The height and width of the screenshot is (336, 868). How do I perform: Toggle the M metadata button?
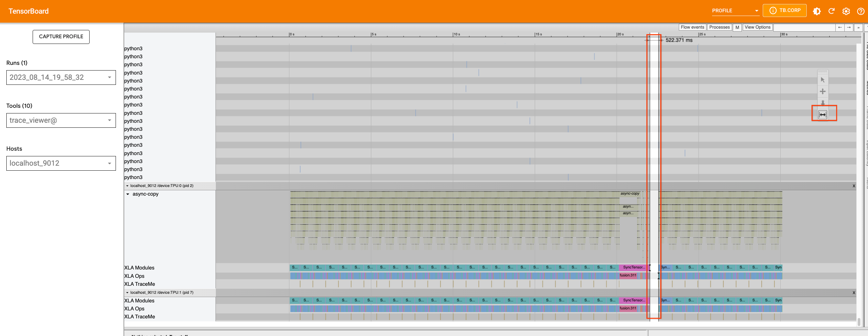click(x=737, y=27)
